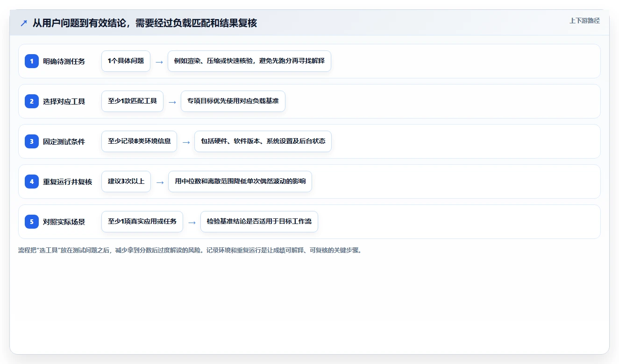The width and height of the screenshot is (619, 364).
Task: Click step number badge 2
Action: pos(32,101)
